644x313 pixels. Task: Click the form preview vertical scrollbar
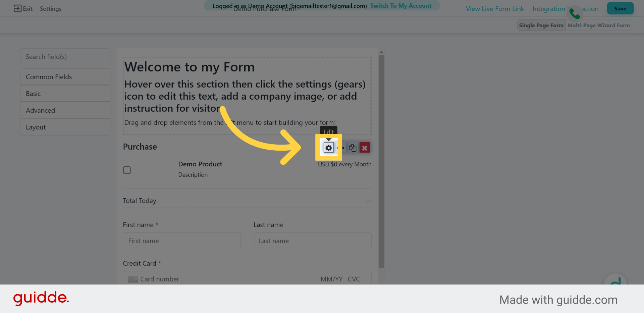(x=381, y=162)
